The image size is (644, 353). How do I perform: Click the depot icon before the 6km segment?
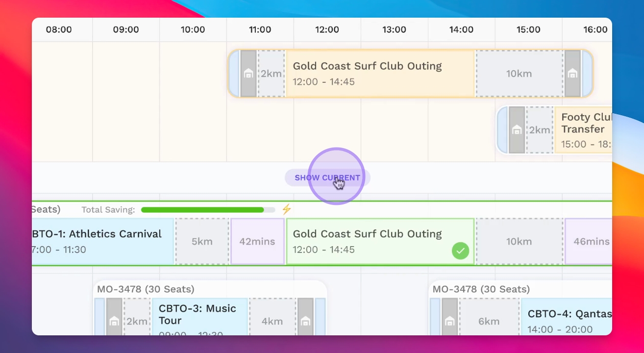449,321
